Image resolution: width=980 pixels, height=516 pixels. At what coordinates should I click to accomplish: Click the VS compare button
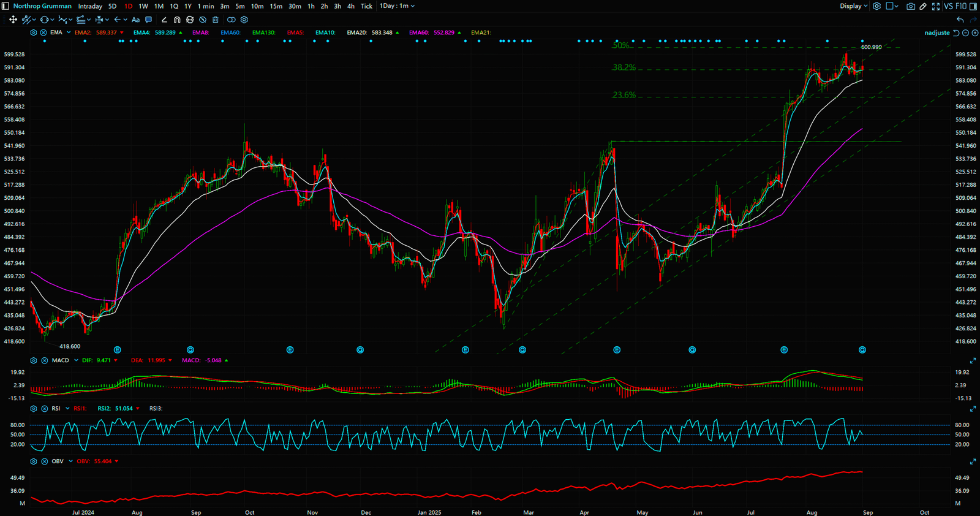(x=948, y=6)
